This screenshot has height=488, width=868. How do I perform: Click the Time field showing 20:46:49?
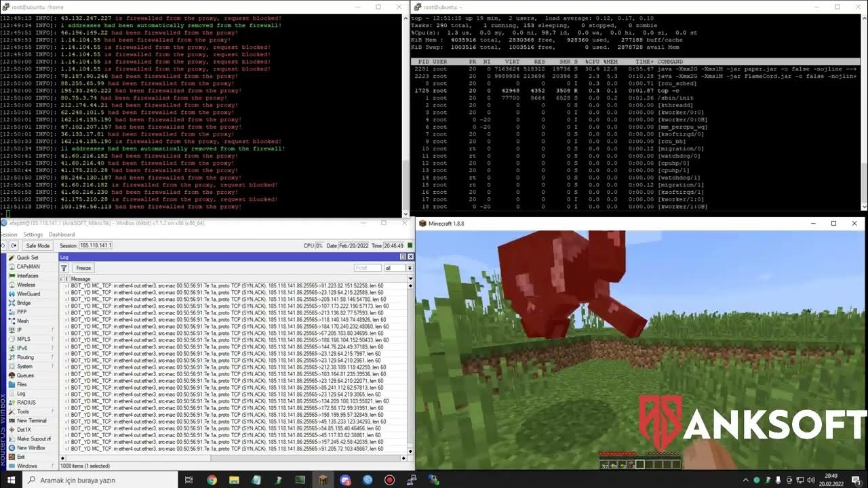393,245
